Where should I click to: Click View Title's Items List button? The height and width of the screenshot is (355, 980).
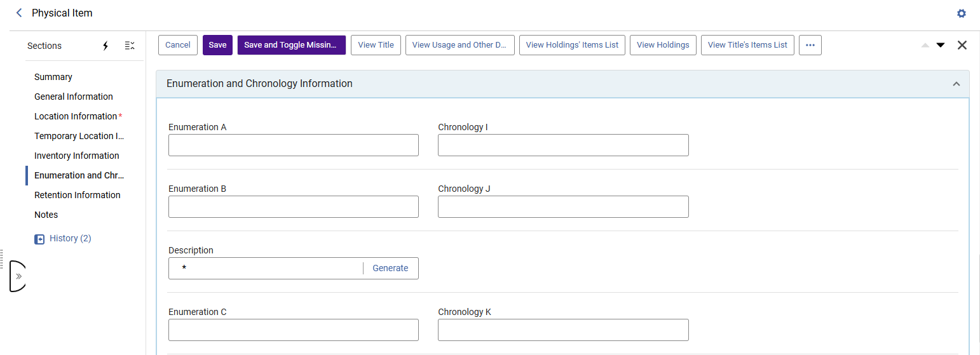(747, 45)
